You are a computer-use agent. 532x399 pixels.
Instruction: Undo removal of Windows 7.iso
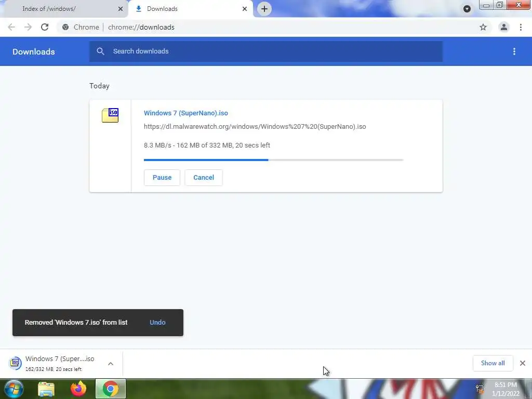[157, 322]
